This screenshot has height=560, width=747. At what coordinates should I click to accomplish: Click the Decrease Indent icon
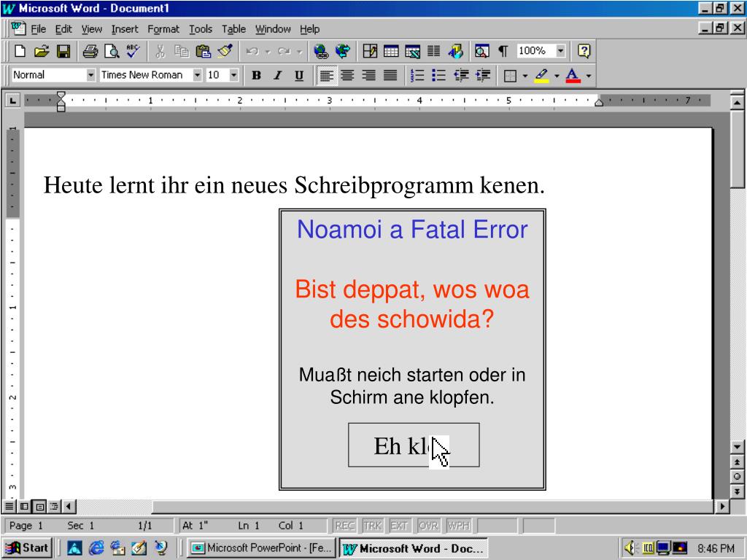click(461, 75)
